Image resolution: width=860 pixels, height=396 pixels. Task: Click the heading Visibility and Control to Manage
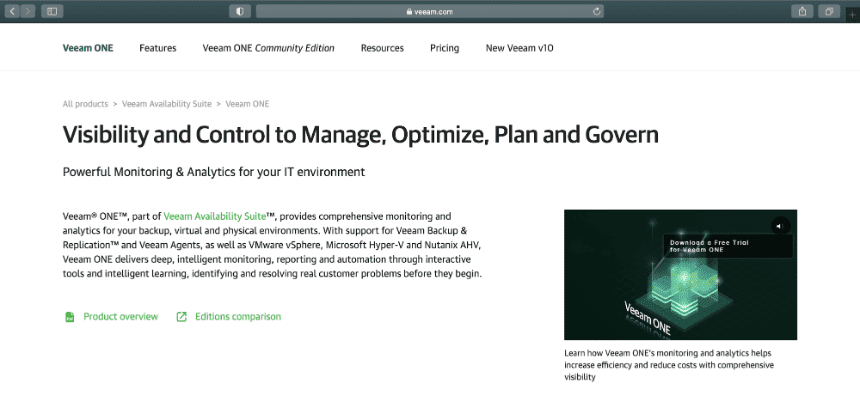pyautogui.click(x=360, y=134)
